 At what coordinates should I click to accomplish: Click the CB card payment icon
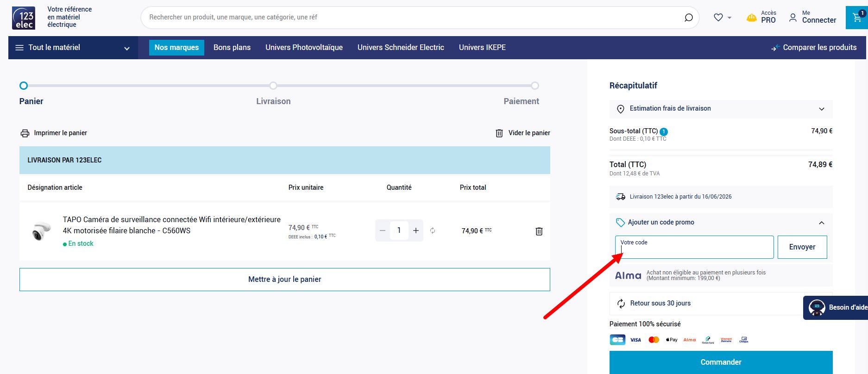[x=617, y=340]
